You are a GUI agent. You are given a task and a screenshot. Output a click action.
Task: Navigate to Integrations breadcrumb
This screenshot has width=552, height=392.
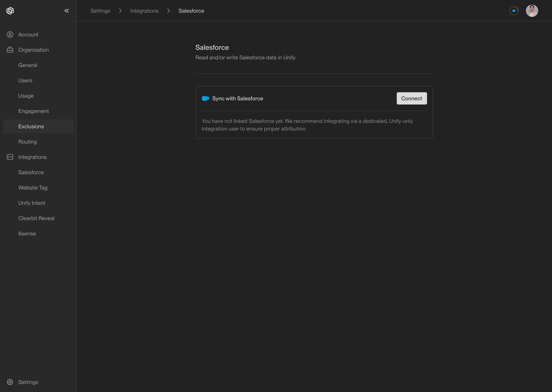tap(144, 11)
